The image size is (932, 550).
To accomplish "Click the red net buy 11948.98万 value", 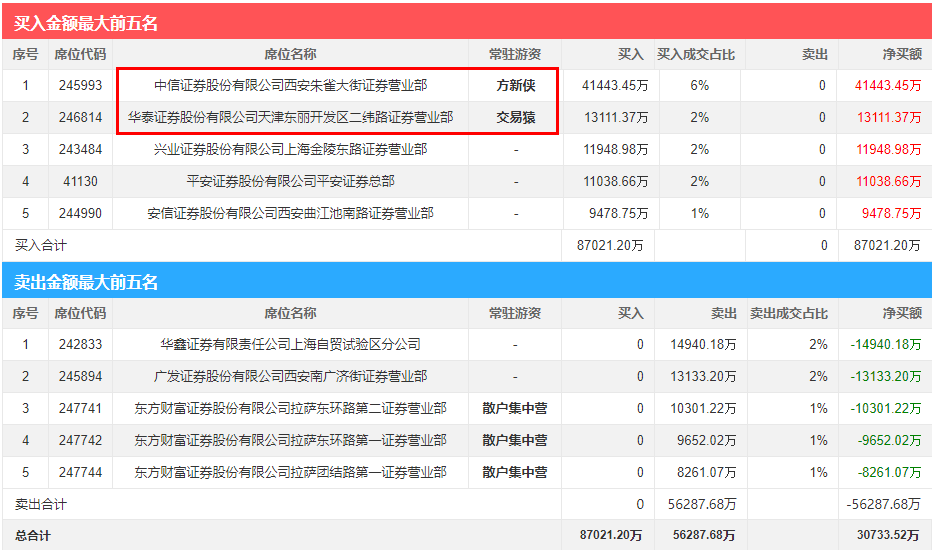I will 889,150.
